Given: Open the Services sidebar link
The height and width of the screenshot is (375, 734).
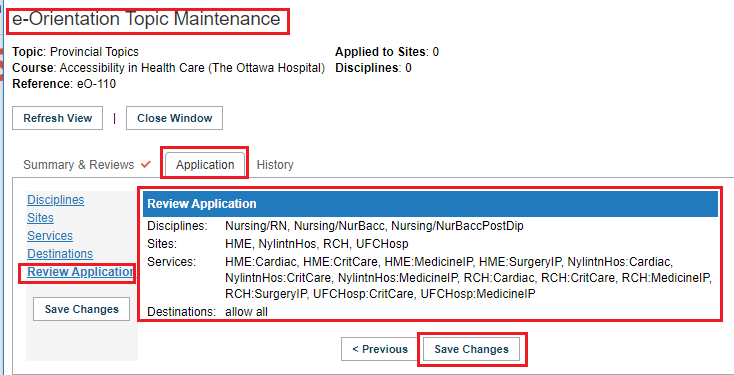Looking at the screenshot, I should [x=50, y=235].
